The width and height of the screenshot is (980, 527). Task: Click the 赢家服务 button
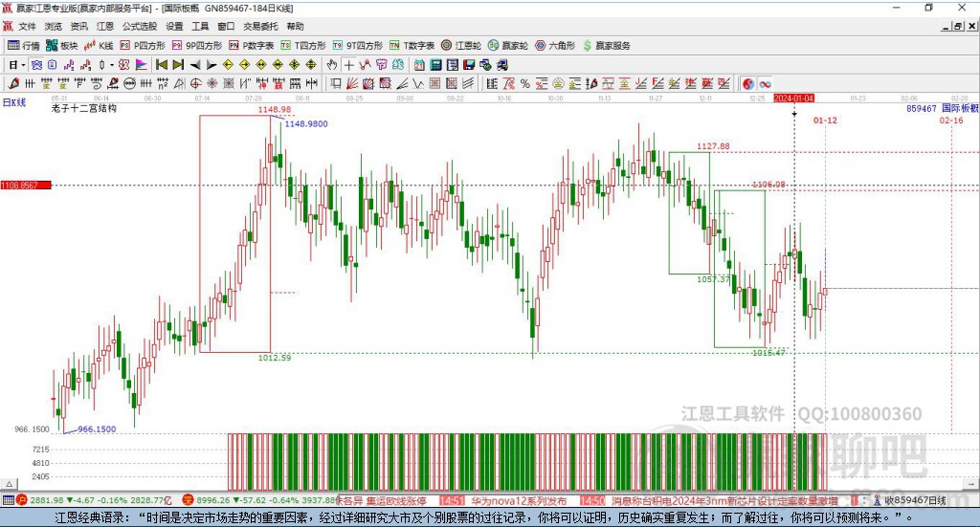click(x=606, y=45)
